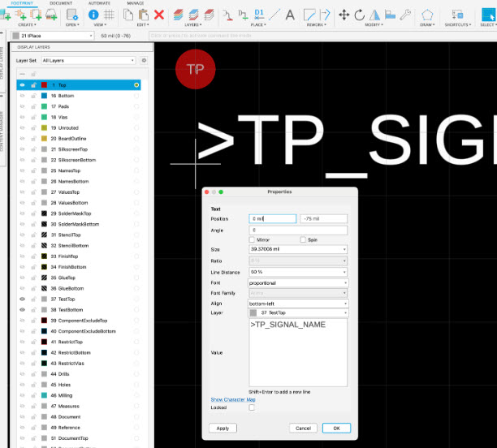
Task: Switch to the Document tab
Action: (61, 3)
